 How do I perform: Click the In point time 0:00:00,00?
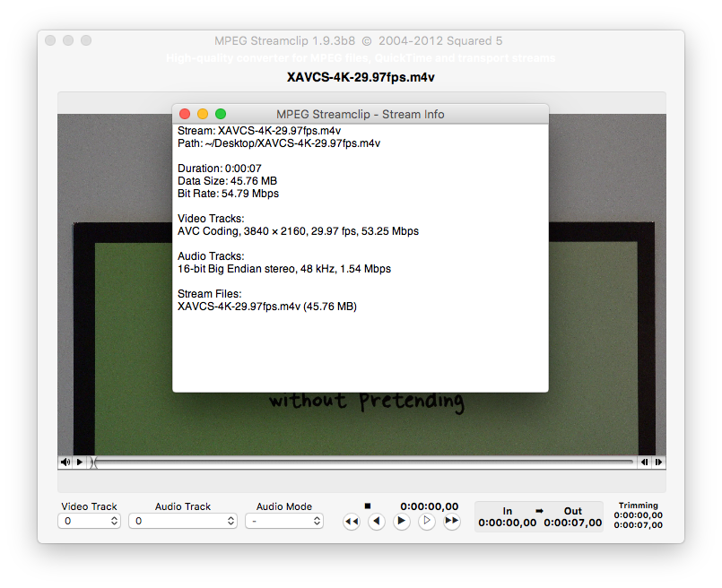508,523
